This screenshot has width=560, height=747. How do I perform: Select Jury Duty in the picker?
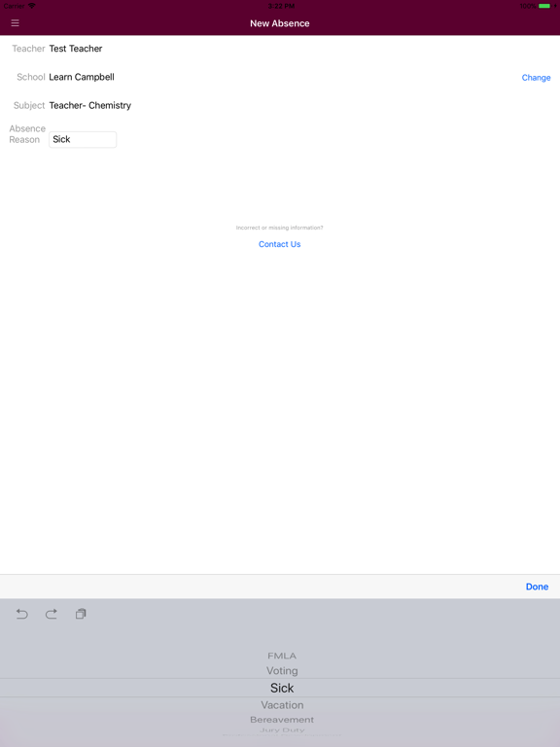point(282,729)
